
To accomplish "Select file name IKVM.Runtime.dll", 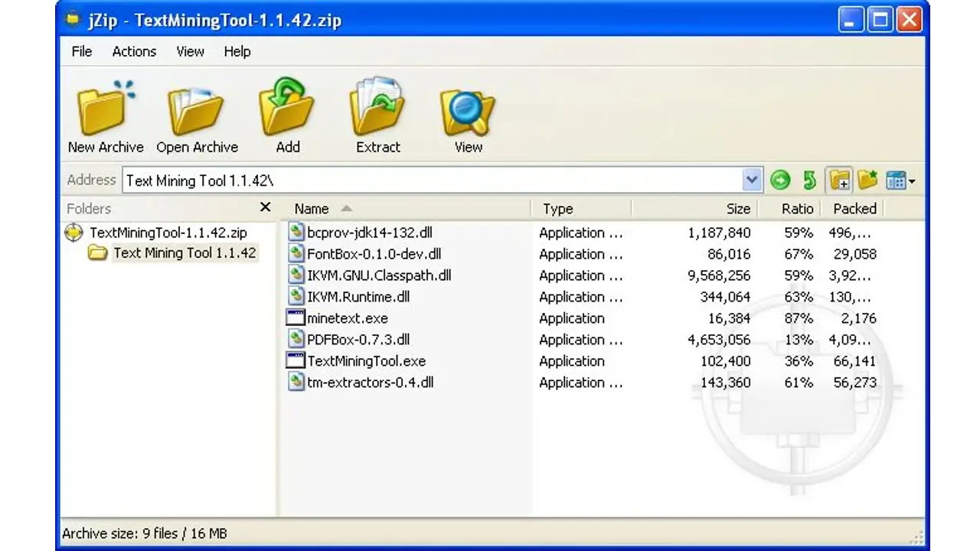I will coord(358,297).
